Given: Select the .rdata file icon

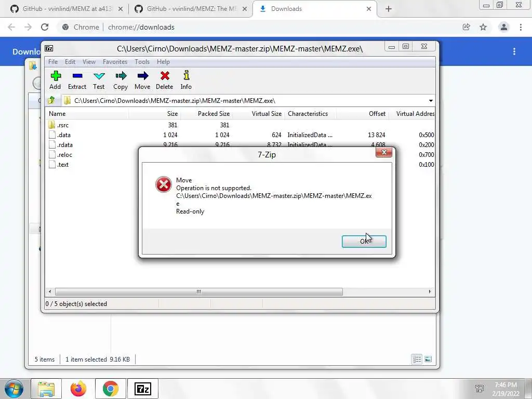Looking at the screenshot, I should point(52,144).
